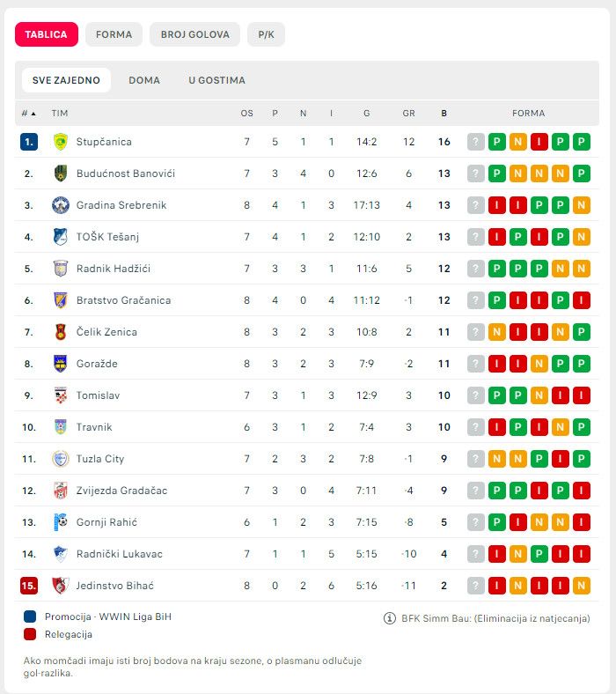The height and width of the screenshot is (694, 616).
Task: Click the Čelik Zenica team logo
Action: tap(60, 332)
